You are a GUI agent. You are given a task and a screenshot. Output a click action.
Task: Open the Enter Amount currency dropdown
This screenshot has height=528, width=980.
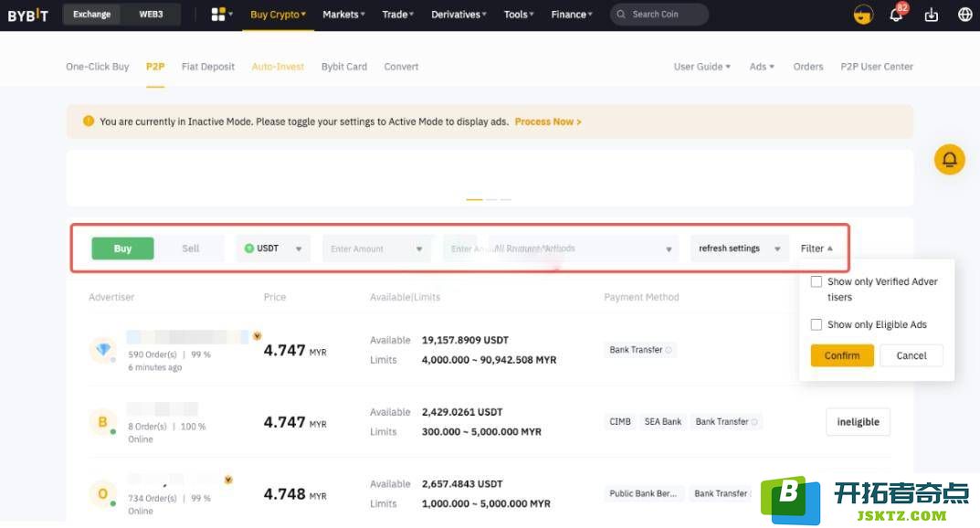(418, 248)
